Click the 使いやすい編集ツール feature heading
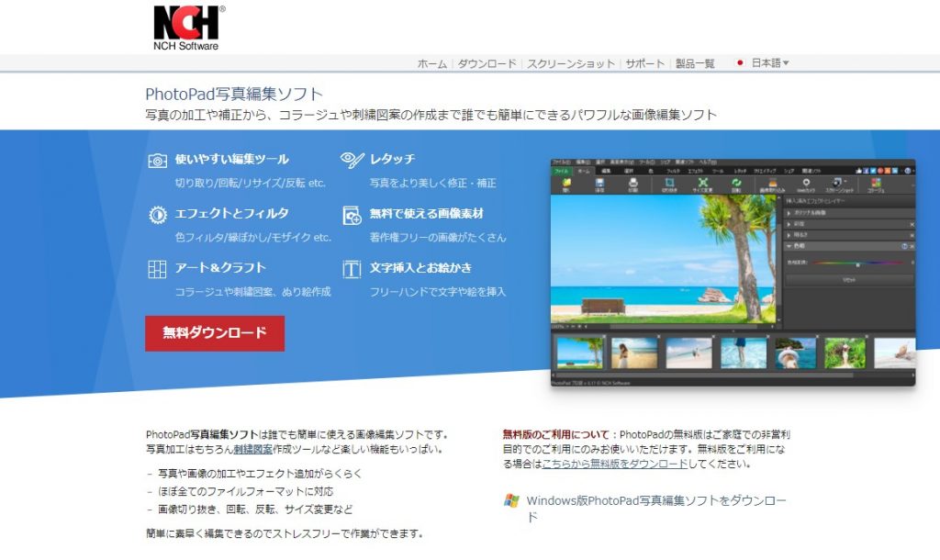Screen dimensions: 940x560 point(232,160)
